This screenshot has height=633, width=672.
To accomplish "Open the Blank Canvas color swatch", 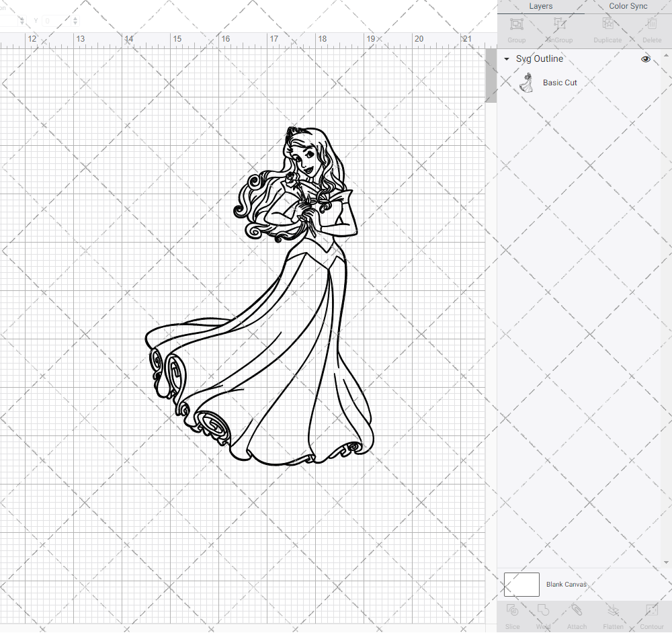I will tap(521, 584).
